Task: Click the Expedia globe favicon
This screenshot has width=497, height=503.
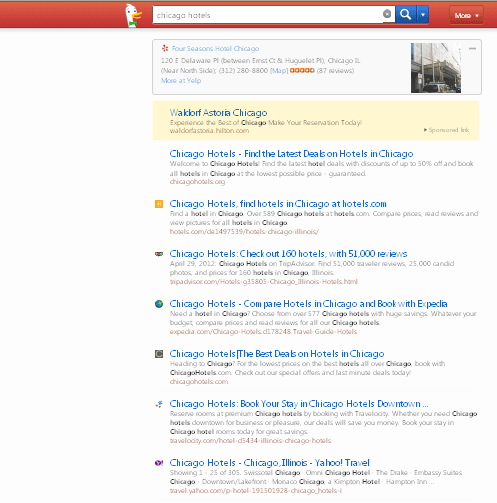Action: point(159,304)
